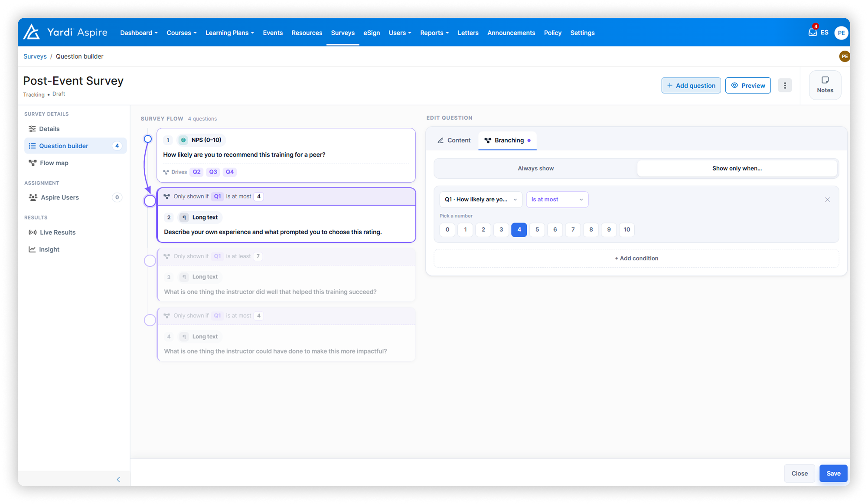
Task: Switch to the Content tab
Action: (x=454, y=141)
